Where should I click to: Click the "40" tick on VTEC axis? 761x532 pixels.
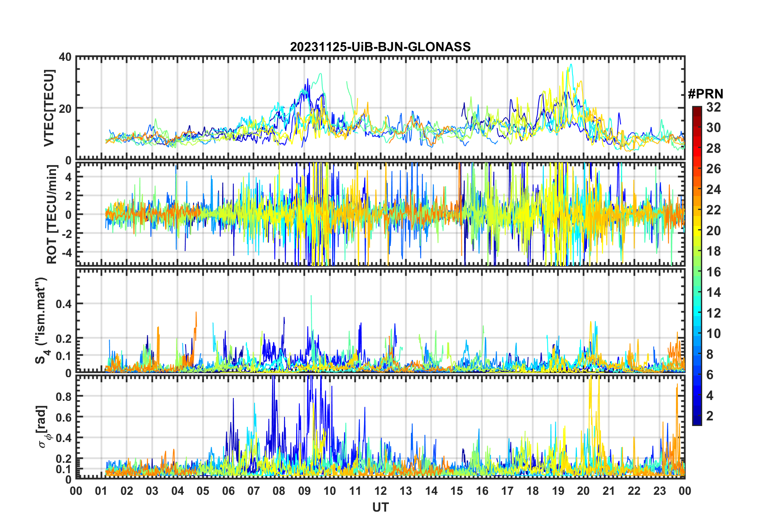click(x=65, y=57)
